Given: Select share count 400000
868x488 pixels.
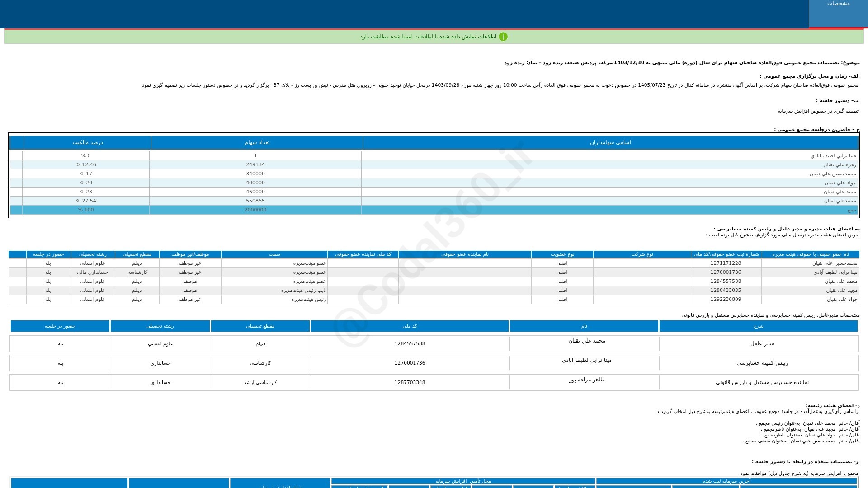Looking at the screenshot, I should tap(255, 183).
